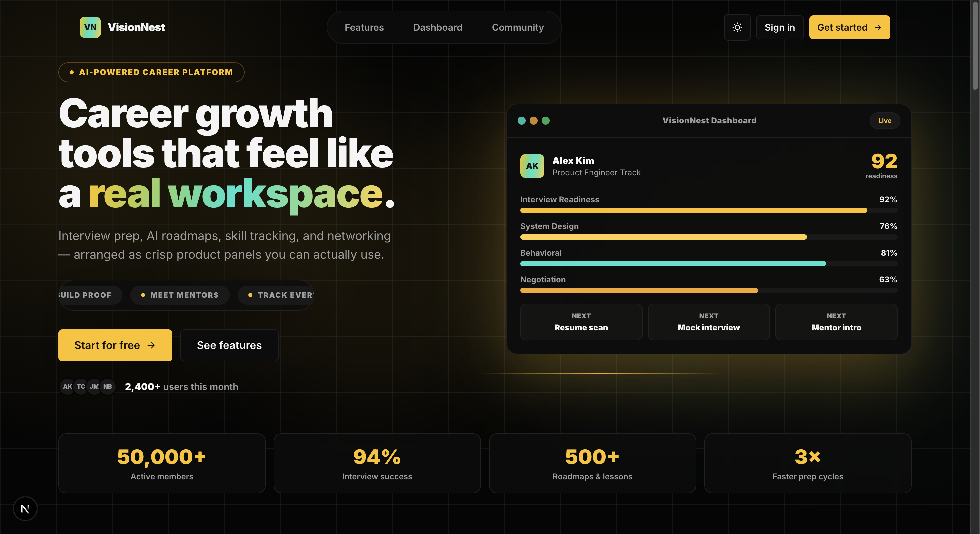Image resolution: width=980 pixels, height=534 pixels.
Task: Click the VN logo icon
Action: (x=90, y=27)
